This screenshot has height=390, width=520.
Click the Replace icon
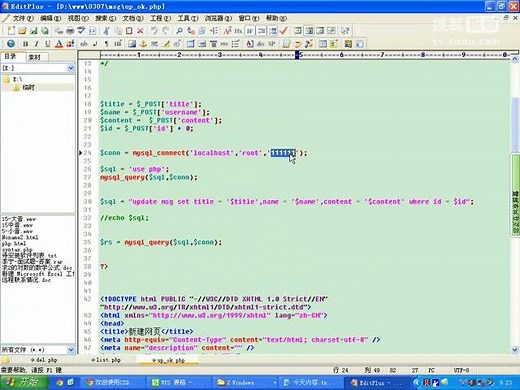(191, 31)
